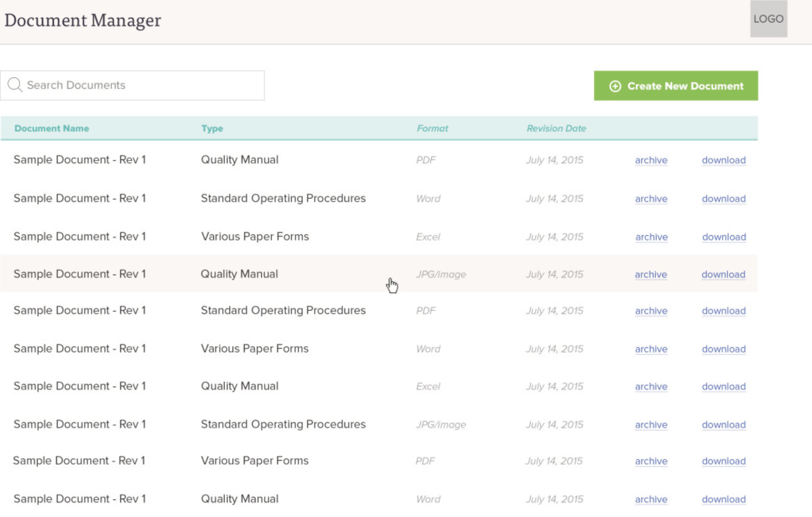This screenshot has width=812, height=517.
Task: Click the LOGO placeholder in the header
Action: [769, 19]
